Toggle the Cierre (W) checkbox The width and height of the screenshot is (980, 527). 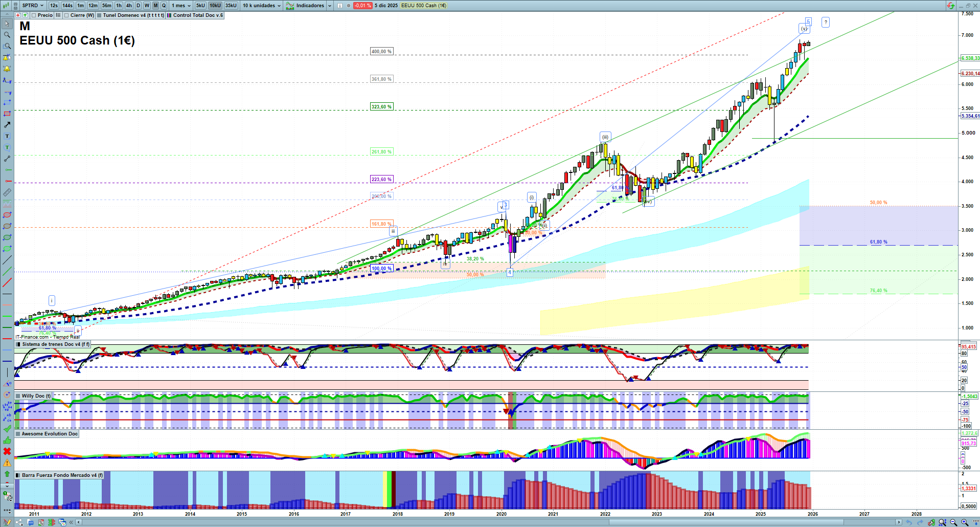click(66, 15)
